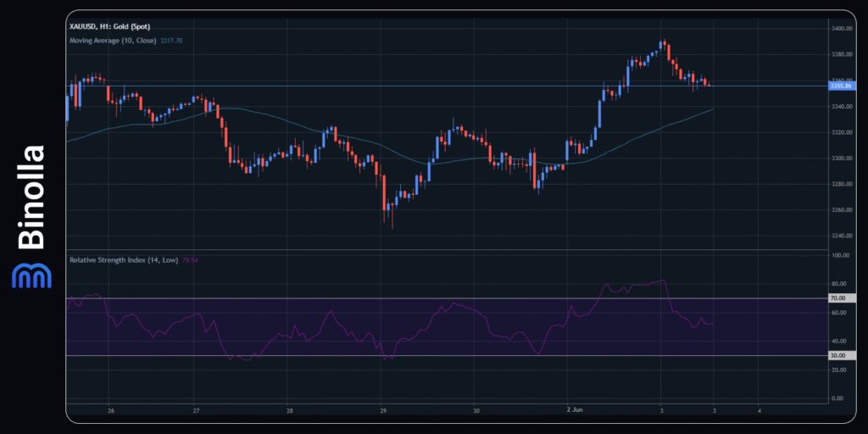Viewport: 868px width, 434px height.
Task: Click the lowest candlestick wick near date 29
Action: click(x=392, y=224)
